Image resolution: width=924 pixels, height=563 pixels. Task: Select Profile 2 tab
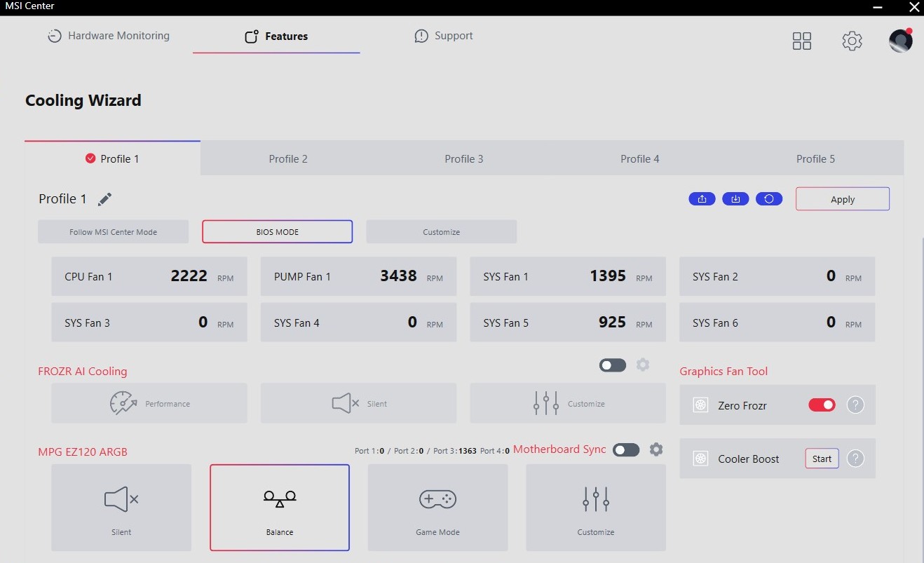pos(288,158)
